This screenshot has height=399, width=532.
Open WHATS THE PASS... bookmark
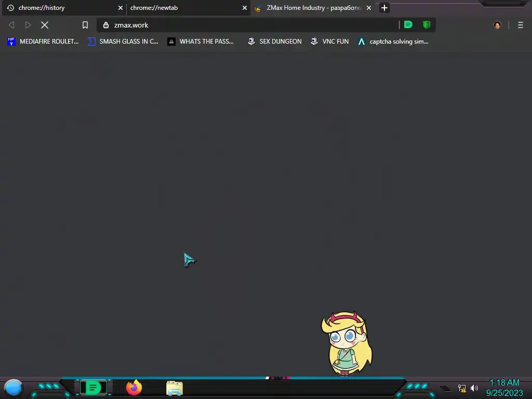click(x=201, y=42)
